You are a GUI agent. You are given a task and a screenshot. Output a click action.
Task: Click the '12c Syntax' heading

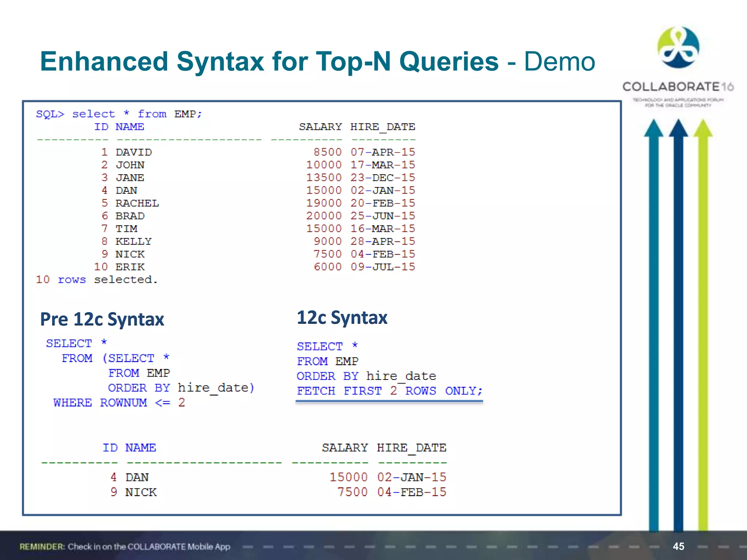[342, 318]
